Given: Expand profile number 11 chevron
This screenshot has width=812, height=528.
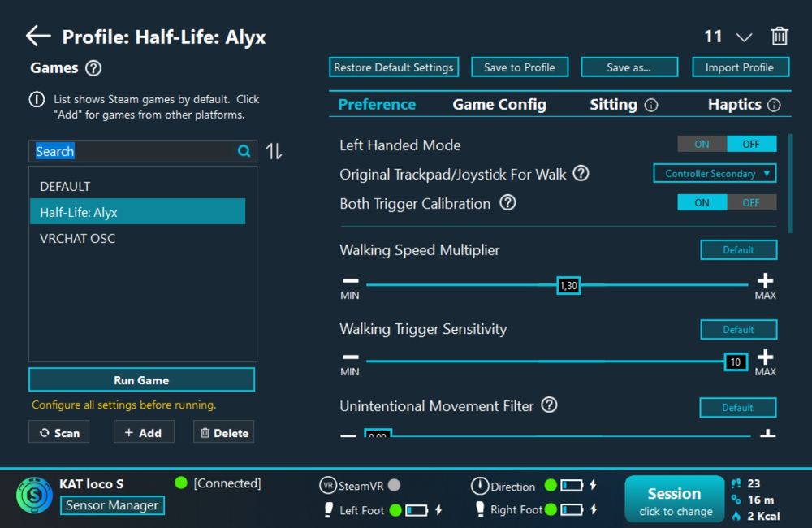Looking at the screenshot, I should 744,37.
